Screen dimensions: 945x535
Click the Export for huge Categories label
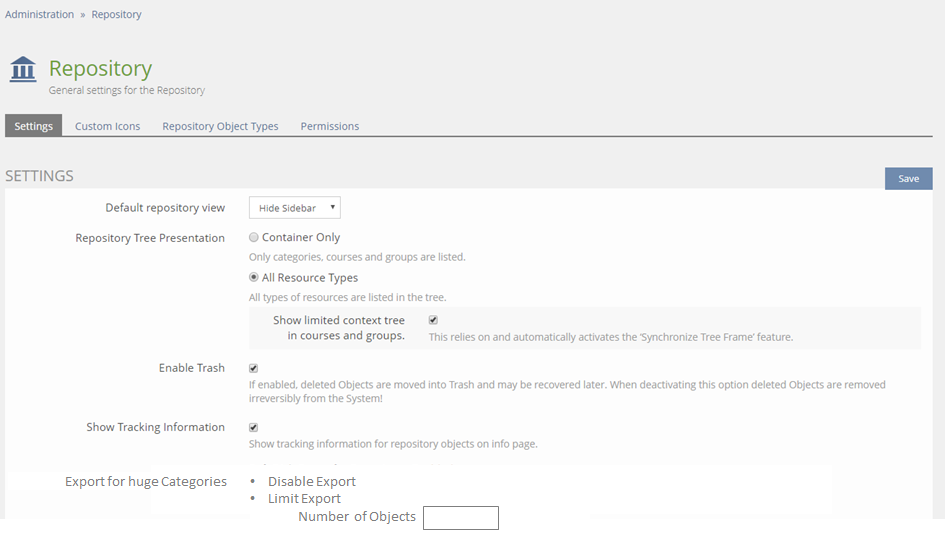[146, 482]
